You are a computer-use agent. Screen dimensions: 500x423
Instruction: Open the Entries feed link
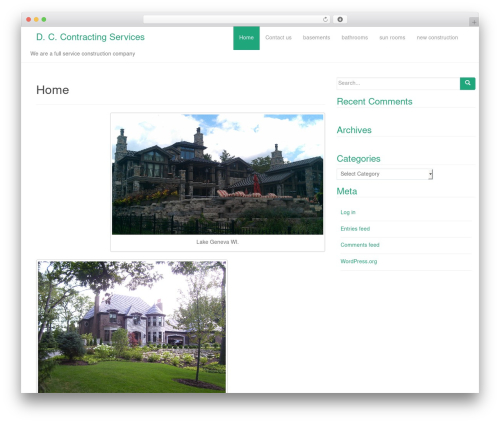(355, 229)
